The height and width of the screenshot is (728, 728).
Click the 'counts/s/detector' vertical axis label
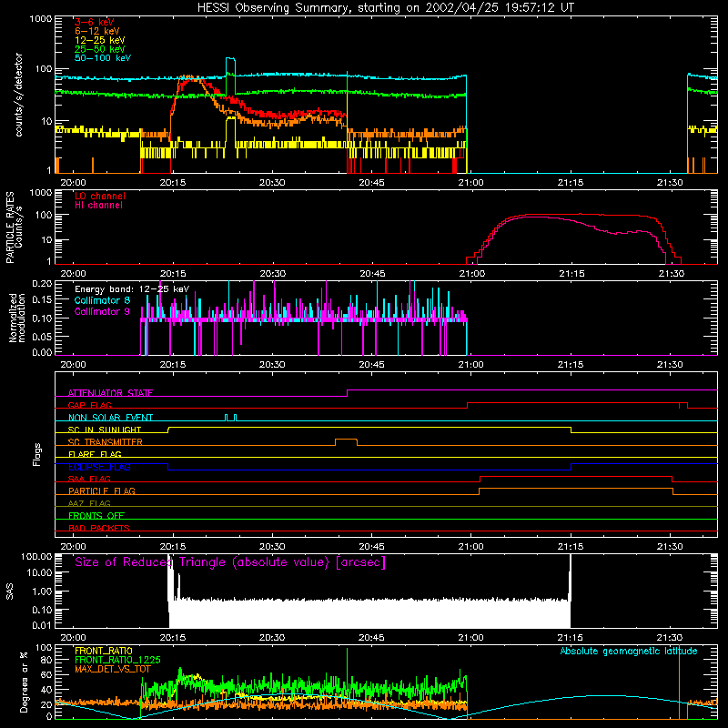point(19,95)
